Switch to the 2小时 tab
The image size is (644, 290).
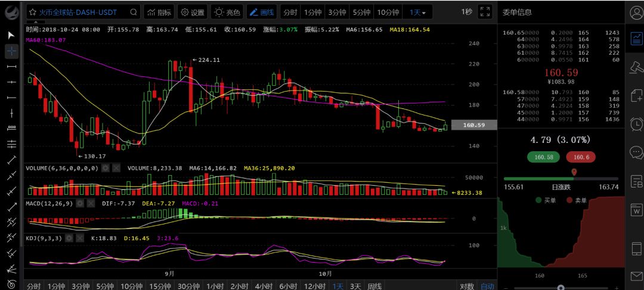(239, 286)
